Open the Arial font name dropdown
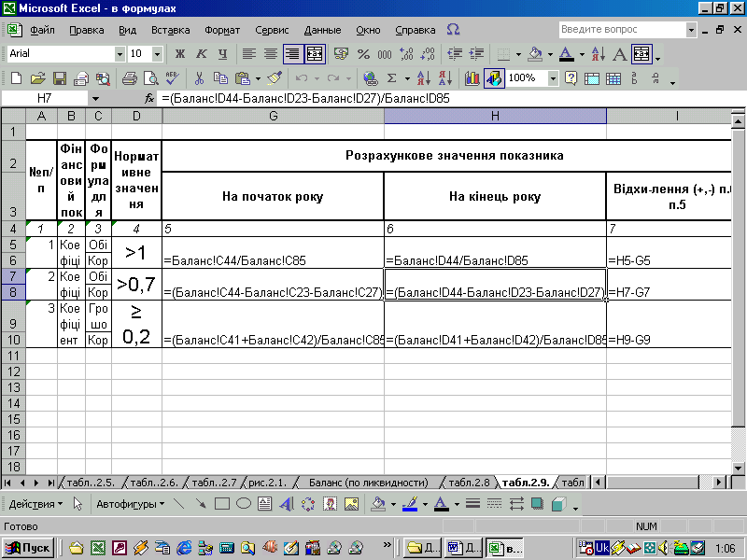 [x=120, y=54]
